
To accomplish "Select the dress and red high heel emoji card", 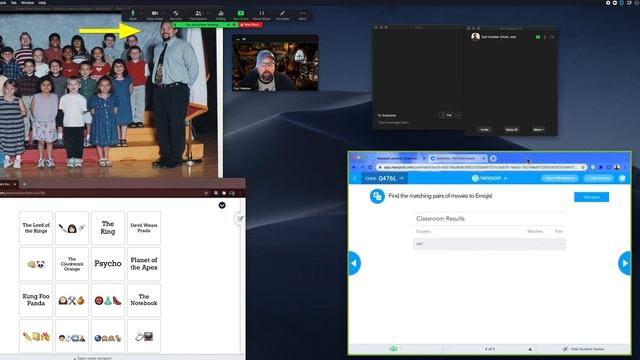I will tap(108, 300).
